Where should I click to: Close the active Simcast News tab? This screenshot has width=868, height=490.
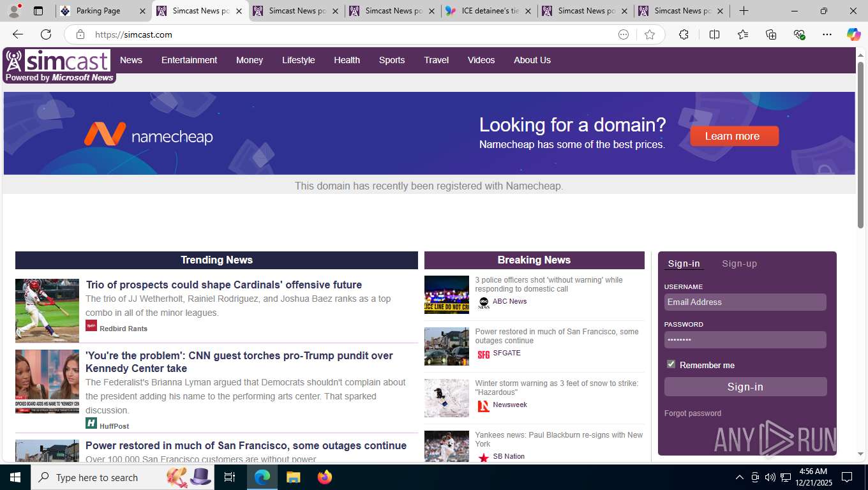[x=239, y=11]
